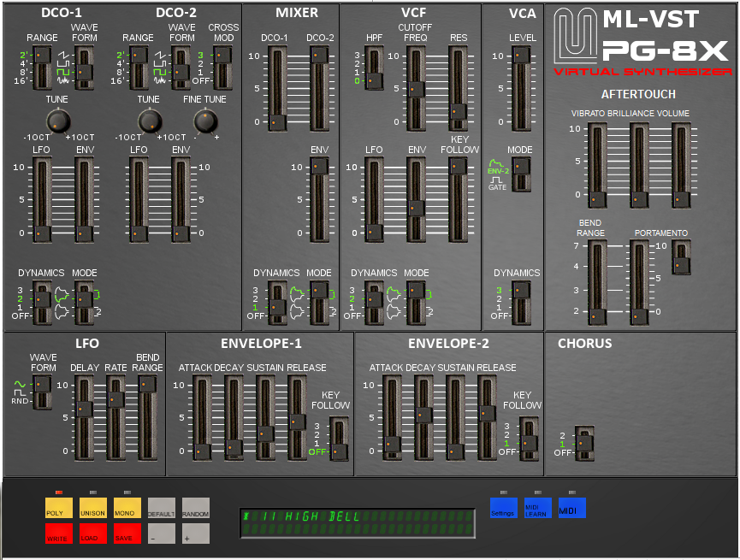Click VCF envelope MODE switch

click(417, 303)
